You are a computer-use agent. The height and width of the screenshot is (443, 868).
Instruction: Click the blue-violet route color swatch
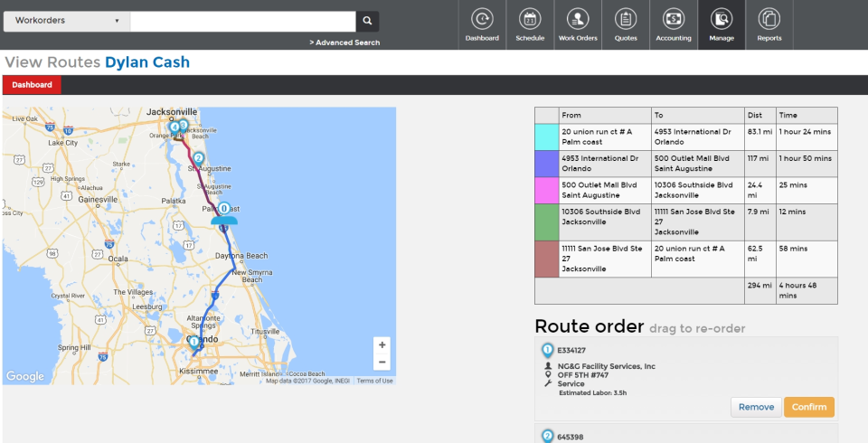coord(546,164)
